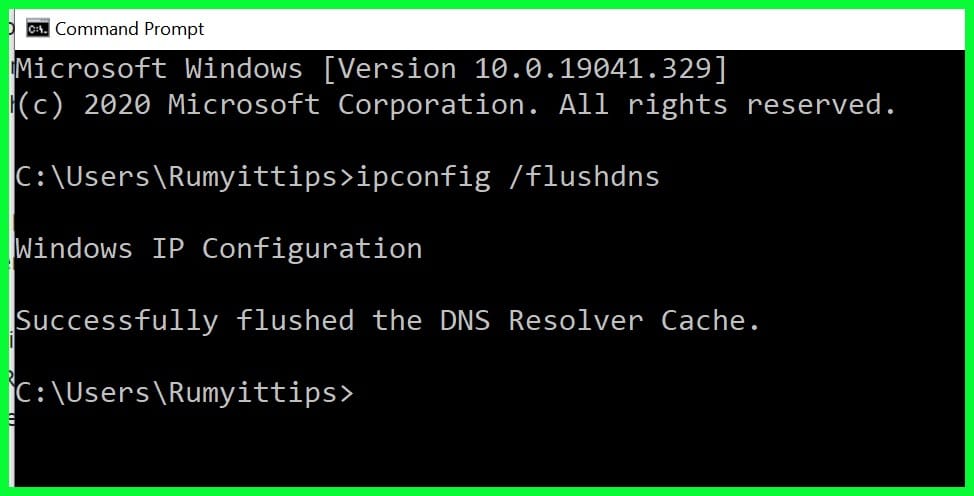Image resolution: width=974 pixels, height=496 pixels.
Task: Click the 'DNS' text in result message
Action: click(x=465, y=321)
